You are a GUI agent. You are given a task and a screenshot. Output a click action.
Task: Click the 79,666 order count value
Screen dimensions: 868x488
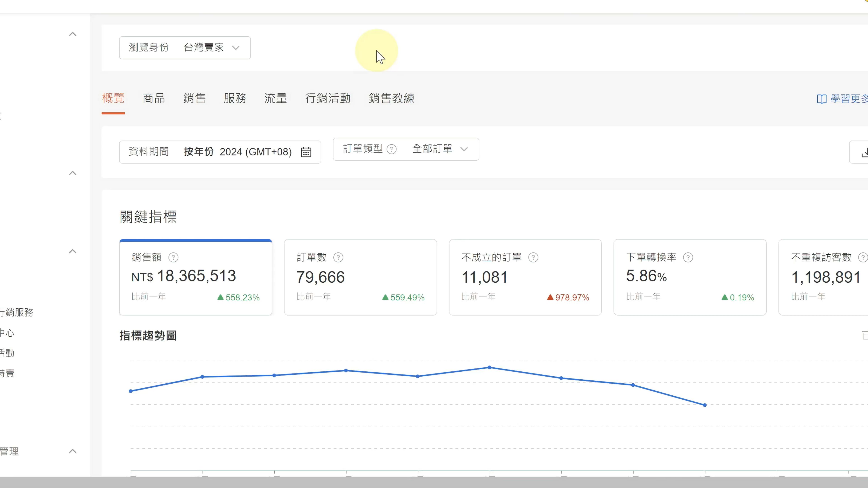(321, 277)
